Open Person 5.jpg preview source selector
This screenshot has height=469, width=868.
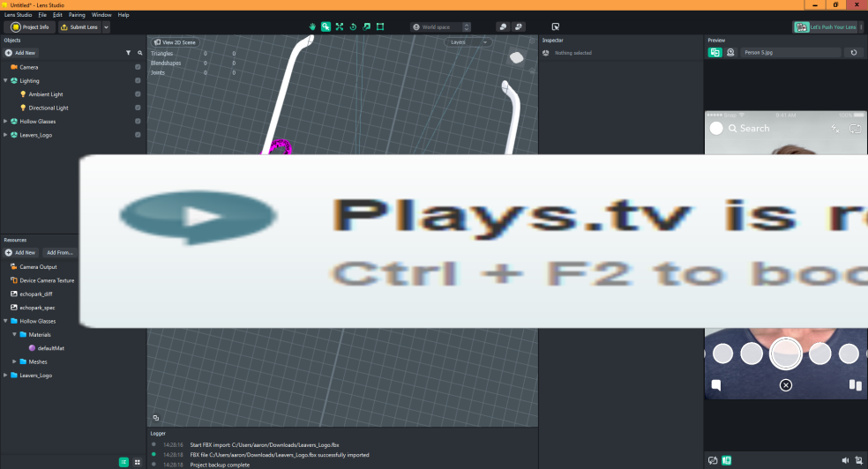coord(790,53)
